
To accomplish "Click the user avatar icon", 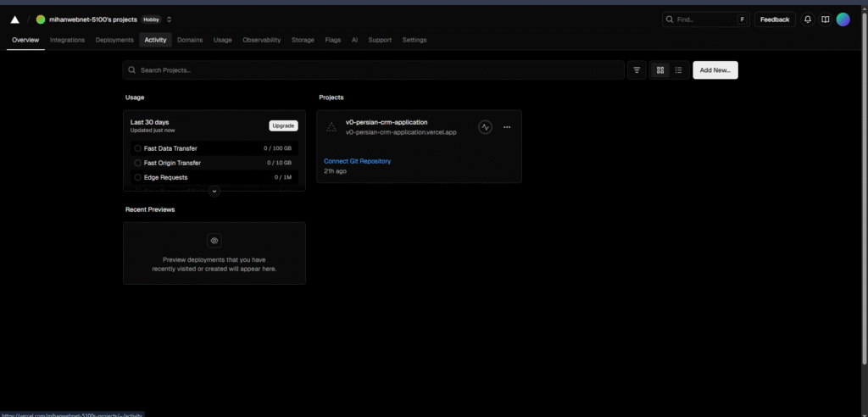I will pos(843,19).
